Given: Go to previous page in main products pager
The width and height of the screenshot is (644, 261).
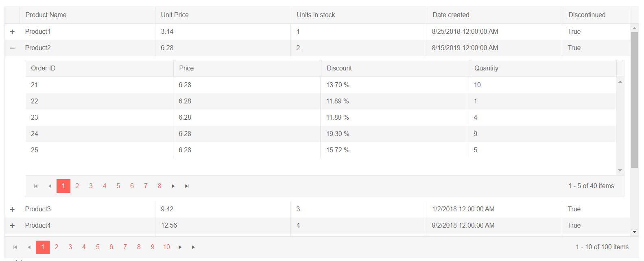Looking at the screenshot, I should pyautogui.click(x=29, y=247).
